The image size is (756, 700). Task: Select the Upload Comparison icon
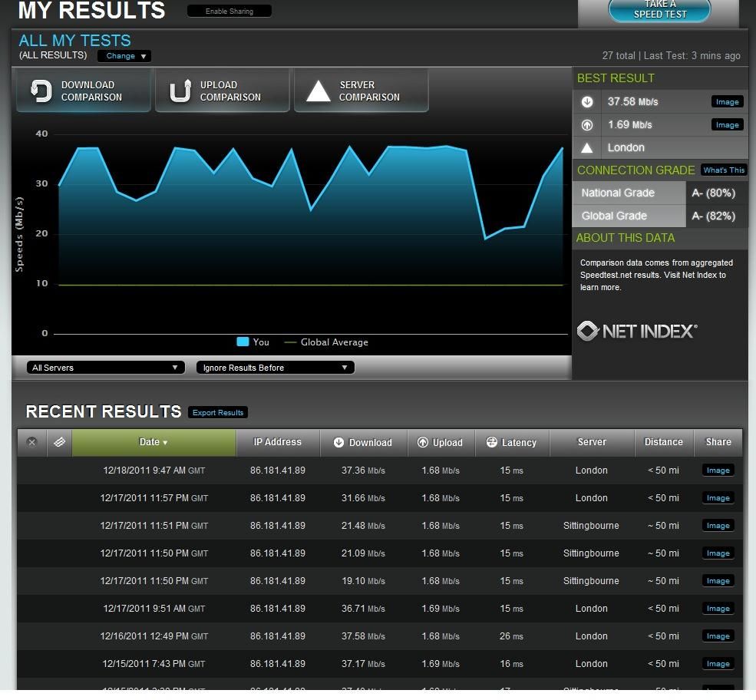(180, 91)
